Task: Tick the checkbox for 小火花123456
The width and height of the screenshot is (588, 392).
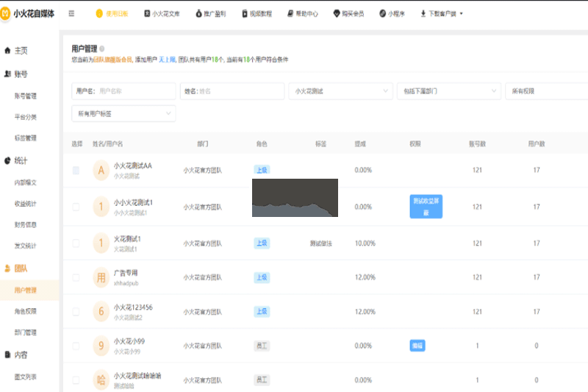Action: click(x=76, y=311)
